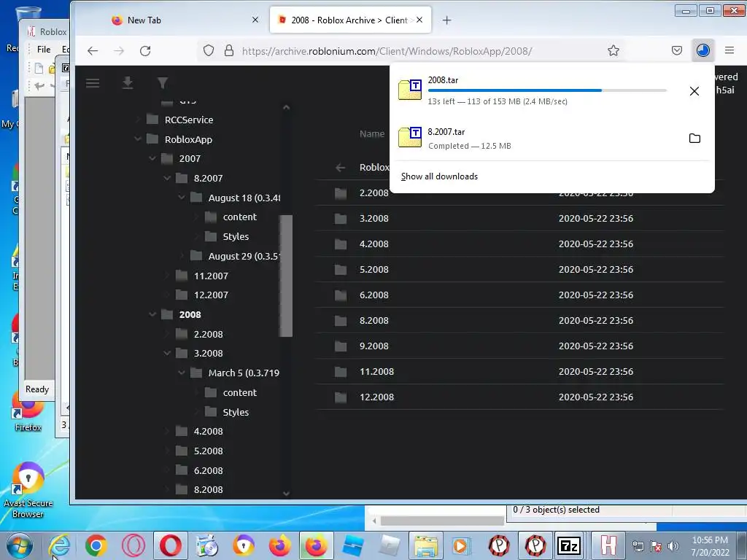Screen dimensions: 747x560
Task: Open Avast Secure Browser desktop shortcut
Action: point(28,489)
